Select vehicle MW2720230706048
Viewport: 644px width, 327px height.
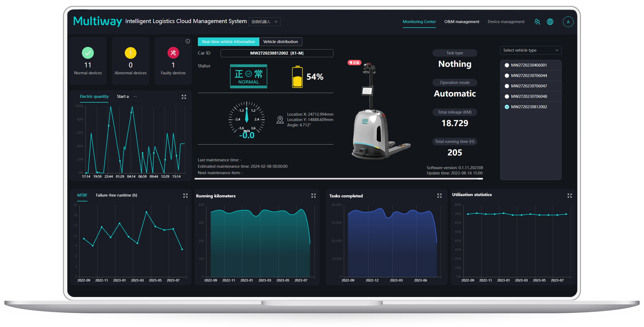coord(531,96)
